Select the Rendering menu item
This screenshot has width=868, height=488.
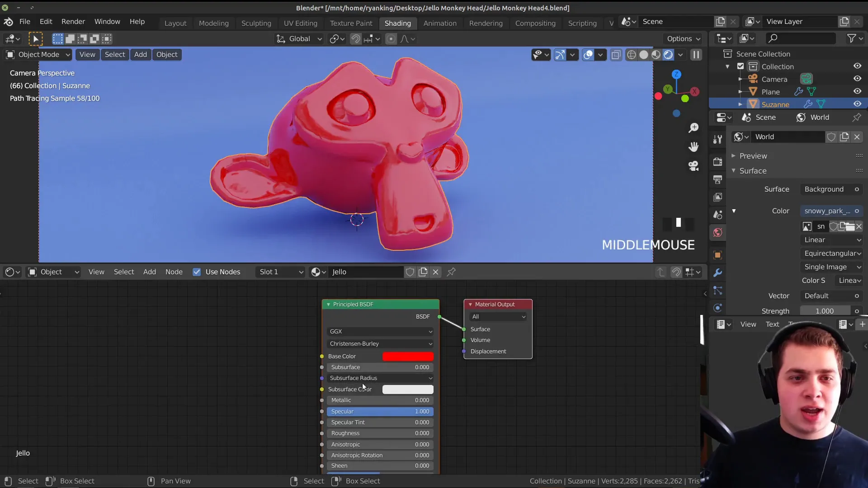485,23
